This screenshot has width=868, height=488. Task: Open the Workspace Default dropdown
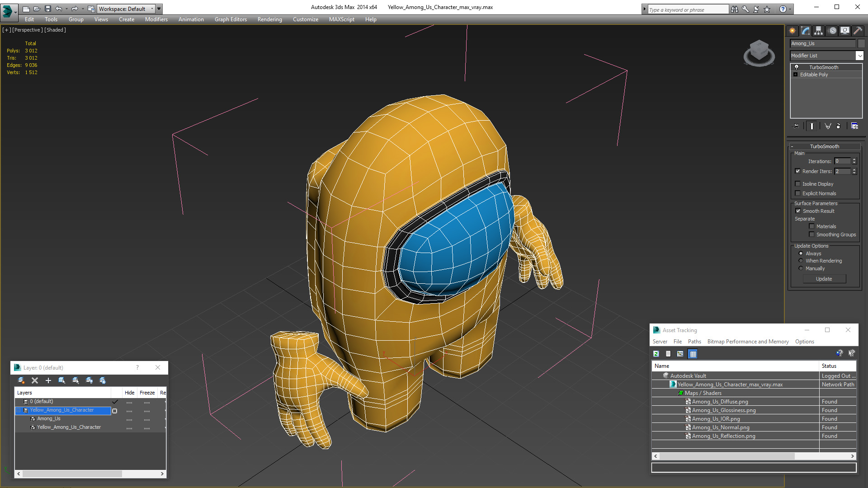152,9
